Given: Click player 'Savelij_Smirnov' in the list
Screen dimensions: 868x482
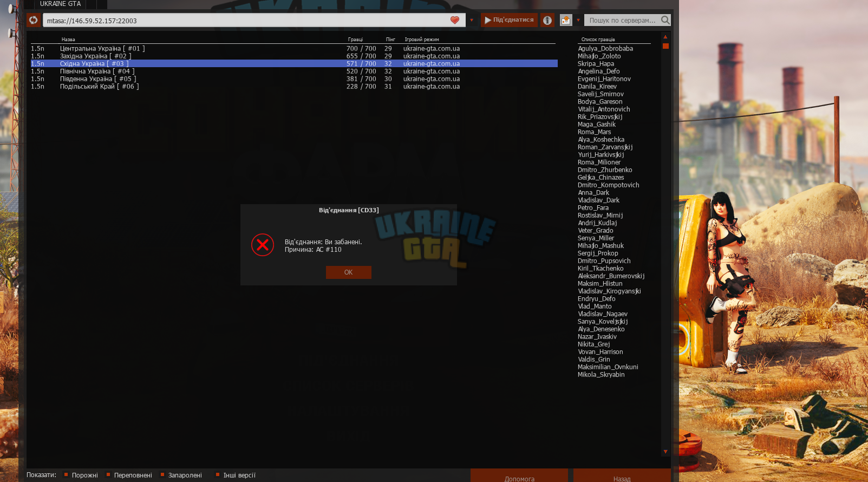Looking at the screenshot, I should 601,94.
